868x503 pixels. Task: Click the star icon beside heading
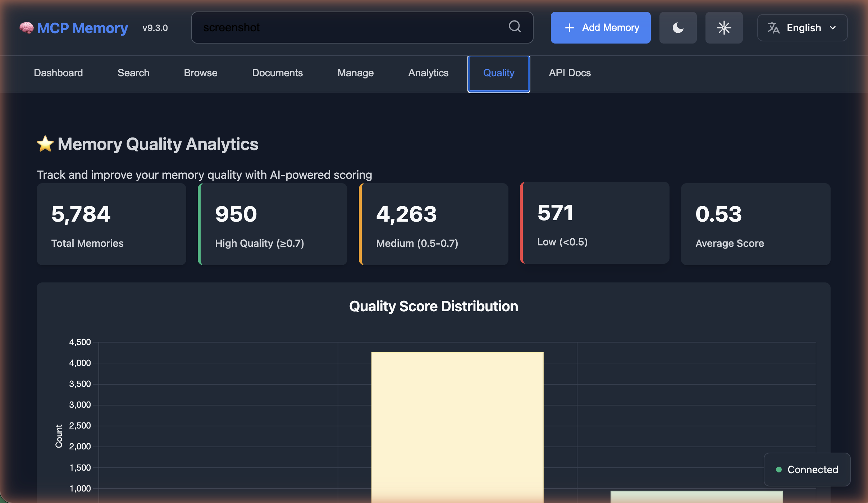tap(45, 144)
